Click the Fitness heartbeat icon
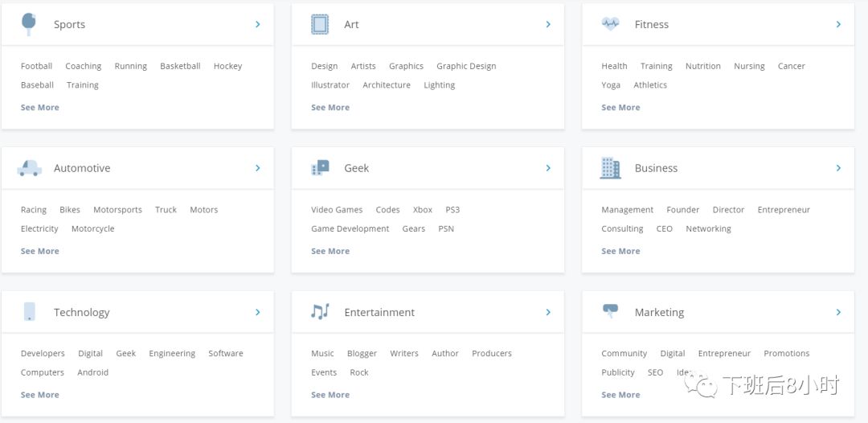This screenshot has height=423, width=868. click(x=610, y=24)
